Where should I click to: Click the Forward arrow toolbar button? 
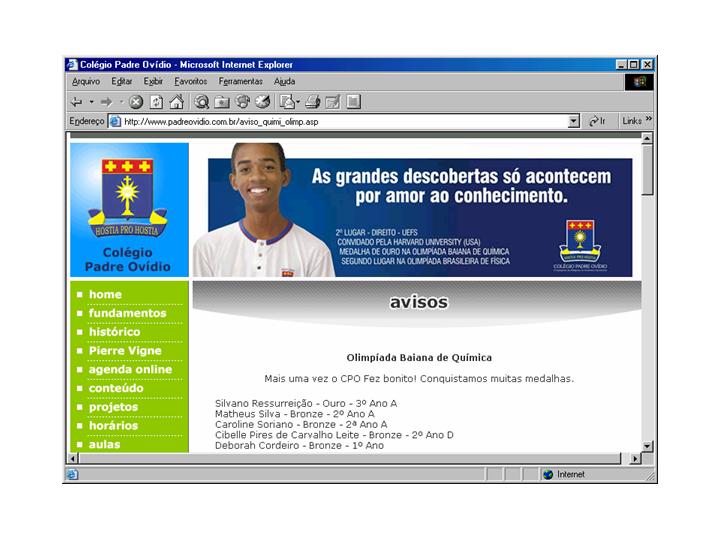[x=107, y=102]
